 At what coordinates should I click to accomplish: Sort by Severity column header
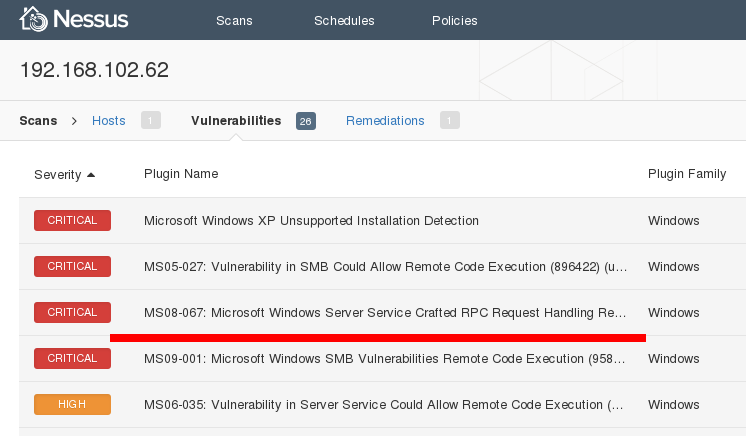58,175
